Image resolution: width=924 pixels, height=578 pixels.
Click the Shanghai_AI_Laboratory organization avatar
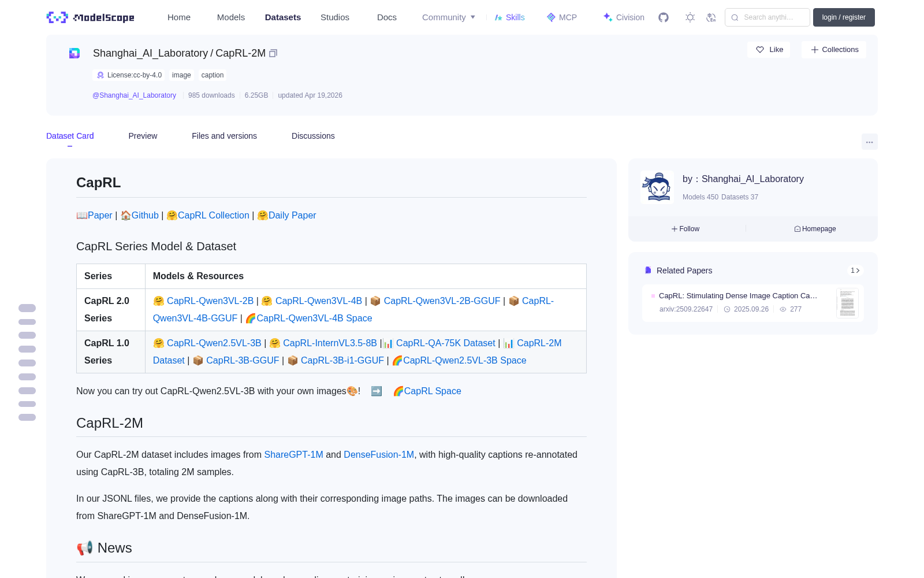pos(657,187)
